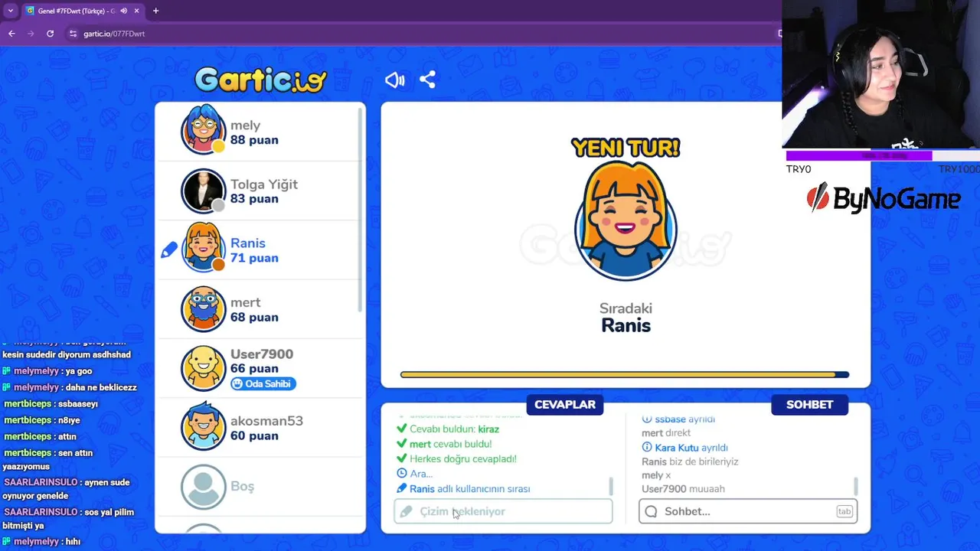Viewport: 980px width, 551px height.
Task: Click 'User7900 muuaah' chat message
Action: [683, 489]
